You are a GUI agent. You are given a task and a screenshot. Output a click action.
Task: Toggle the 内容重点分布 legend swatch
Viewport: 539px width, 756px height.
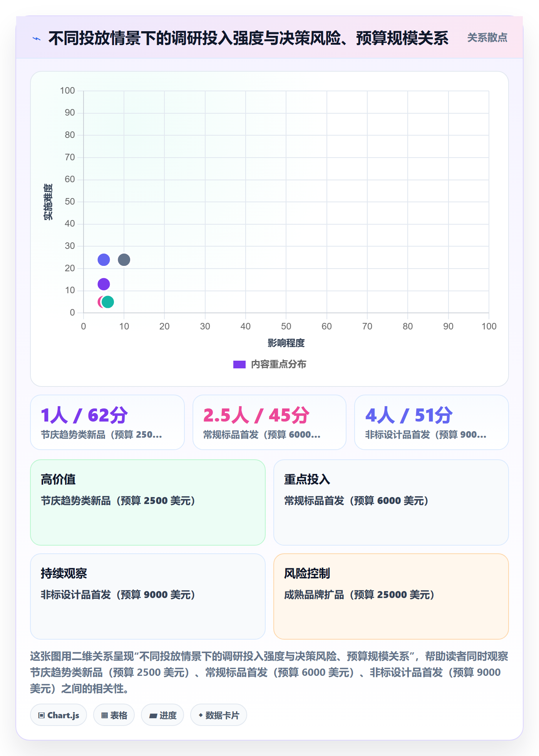[239, 365]
